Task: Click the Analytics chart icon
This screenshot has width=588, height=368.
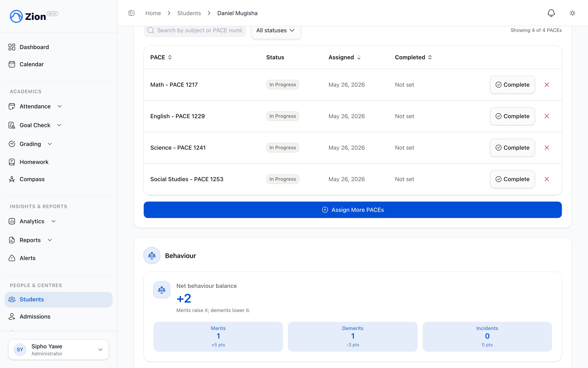Action: [12, 221]
